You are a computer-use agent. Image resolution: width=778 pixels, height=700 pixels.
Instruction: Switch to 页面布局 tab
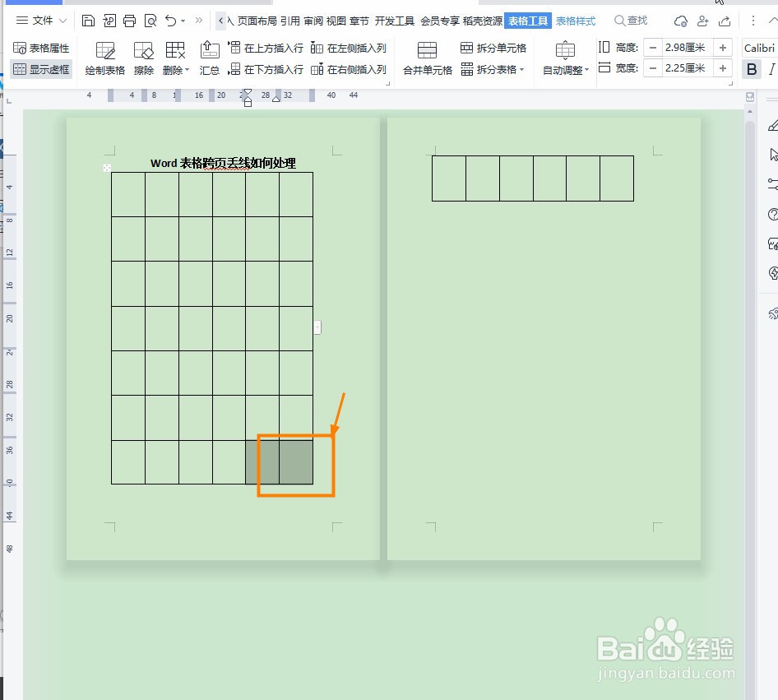click(x=257, y=21)
